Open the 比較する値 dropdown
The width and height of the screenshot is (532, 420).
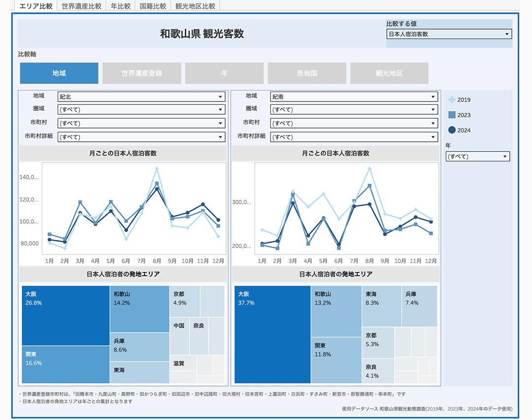[x=449, y=34]
